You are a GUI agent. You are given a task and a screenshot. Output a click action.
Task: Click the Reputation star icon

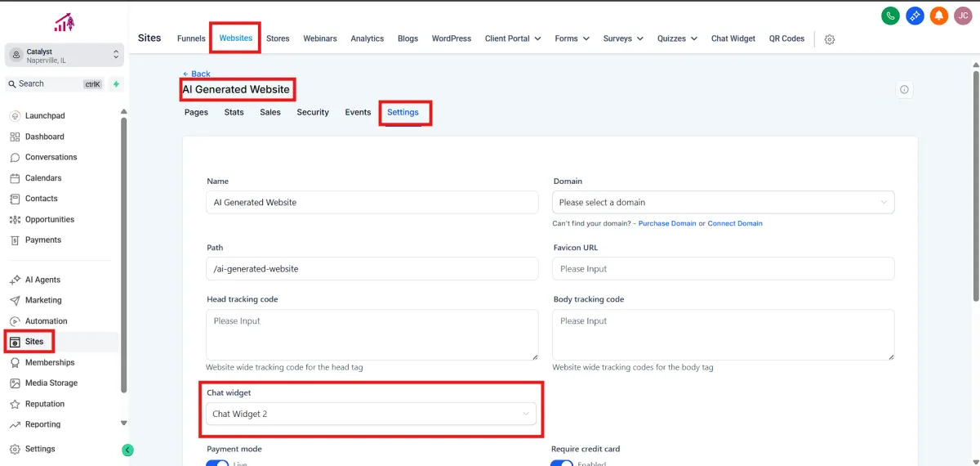coord(15,404)
